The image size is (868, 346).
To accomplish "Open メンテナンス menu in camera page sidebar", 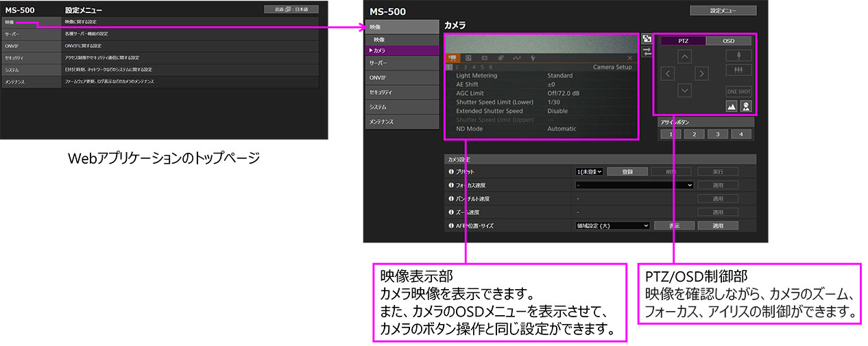I will (x=401, y=121).
